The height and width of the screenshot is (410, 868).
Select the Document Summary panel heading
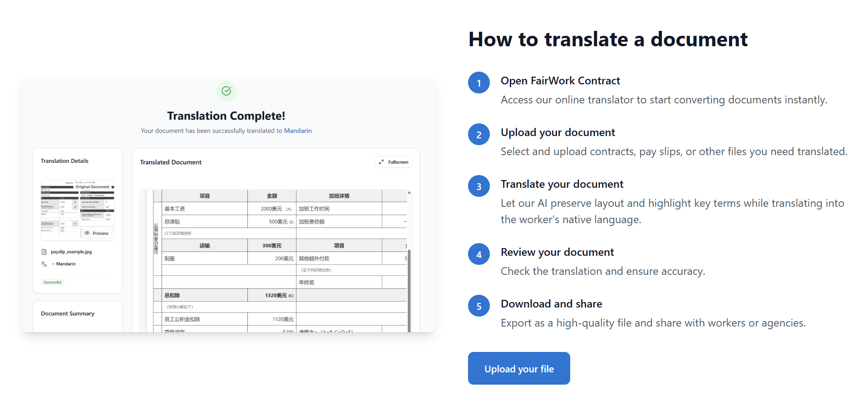click(x=68, y=313)
